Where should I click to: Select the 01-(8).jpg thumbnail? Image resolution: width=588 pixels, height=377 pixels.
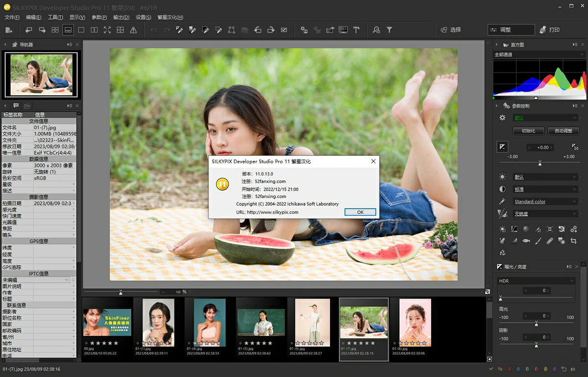(415, 322)
